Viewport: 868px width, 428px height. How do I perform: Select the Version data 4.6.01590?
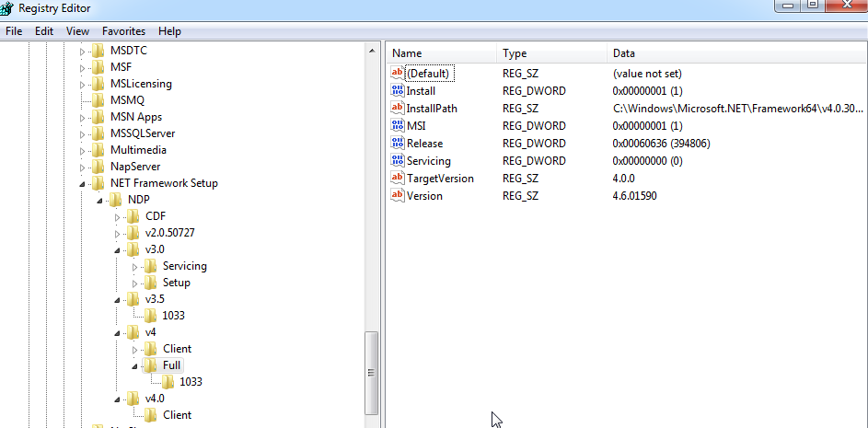point(634,196)
